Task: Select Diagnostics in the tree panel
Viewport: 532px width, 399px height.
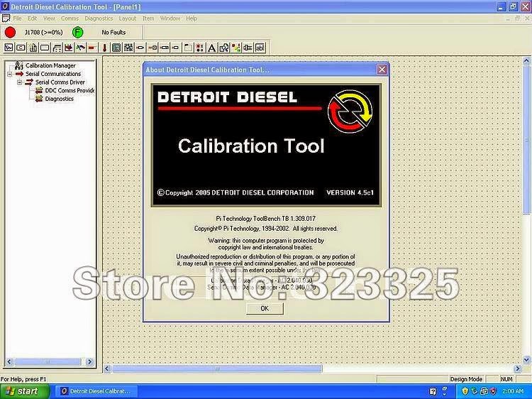Action: pos(60,99)
